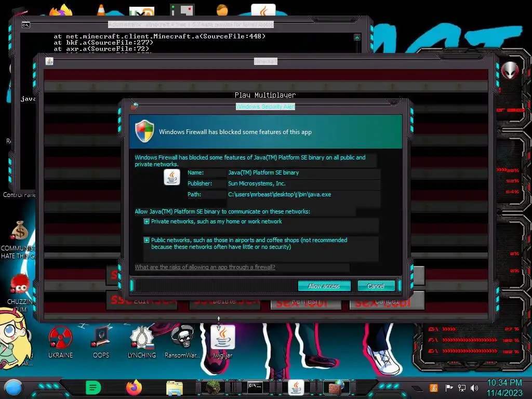
Task: Open the OOPS desktop icon
Action: point(101,342)
